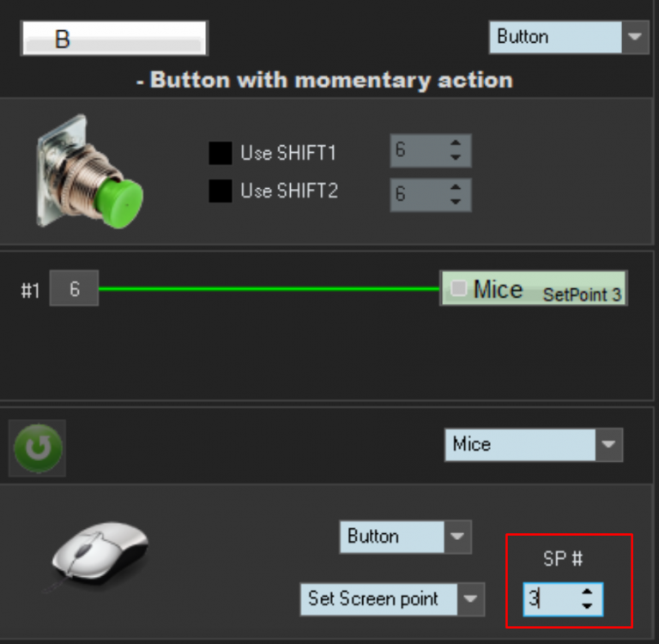This screenshot has height=644, width=659.
Task: Click the #1 button number box
Action: point(74,289)
